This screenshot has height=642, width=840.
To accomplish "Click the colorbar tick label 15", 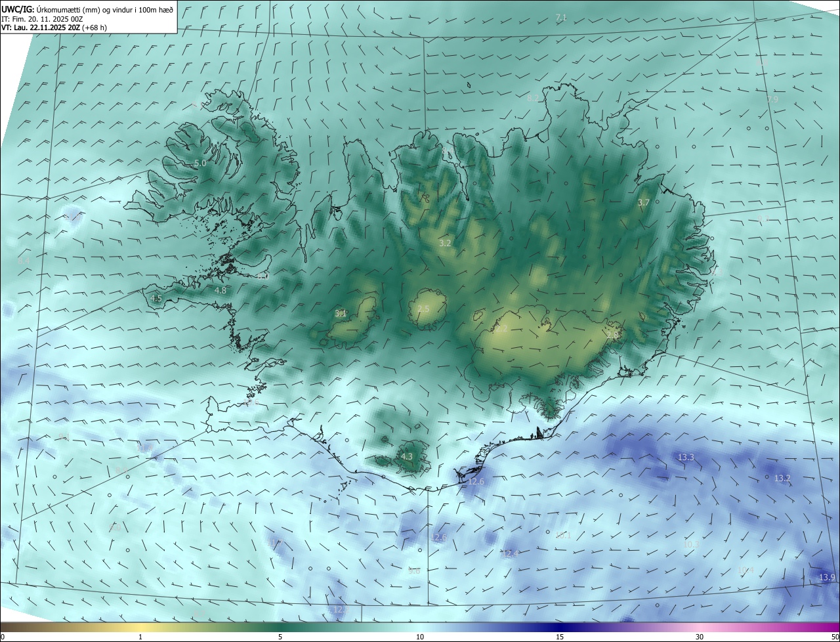I will click(560, 637).
